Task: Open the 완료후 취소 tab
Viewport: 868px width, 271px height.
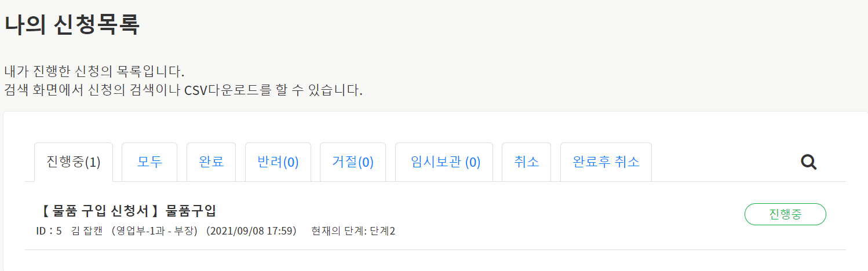Action: (606, 162)
